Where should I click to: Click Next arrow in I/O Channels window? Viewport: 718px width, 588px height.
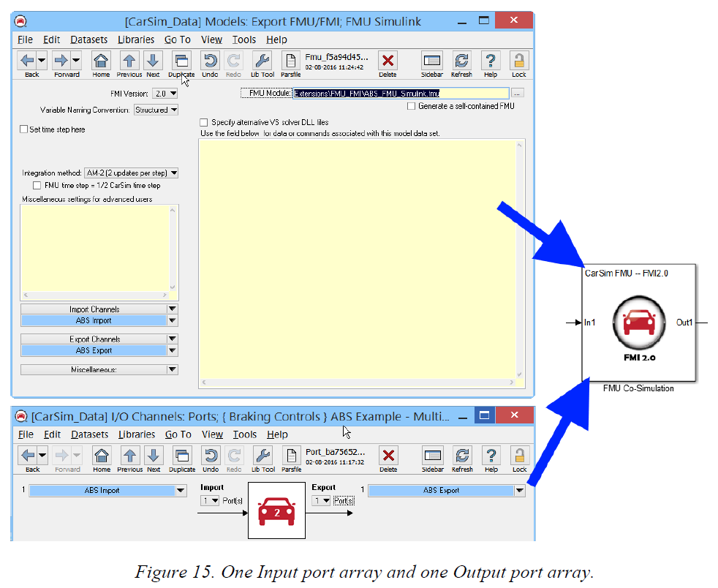154,455
